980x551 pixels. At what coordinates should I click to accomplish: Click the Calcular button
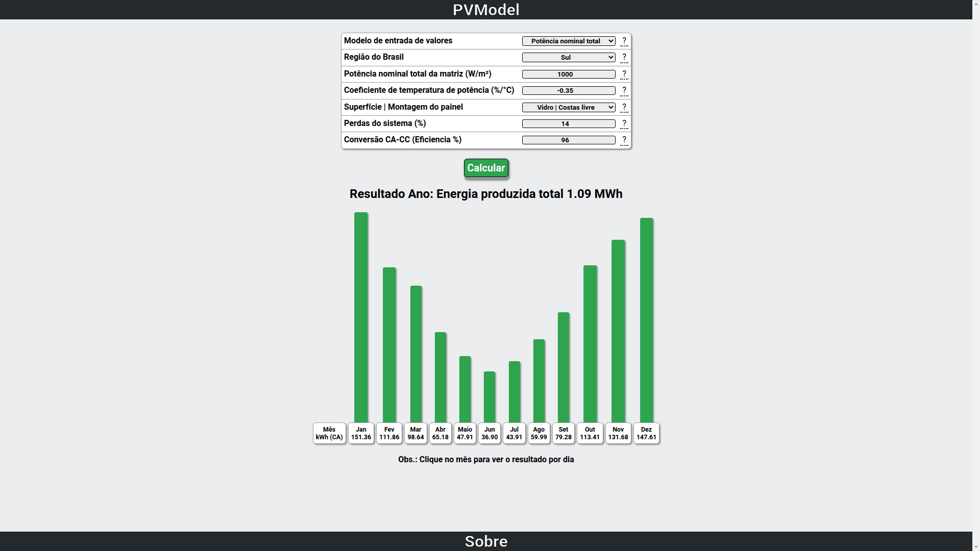(x=486, y=168)
